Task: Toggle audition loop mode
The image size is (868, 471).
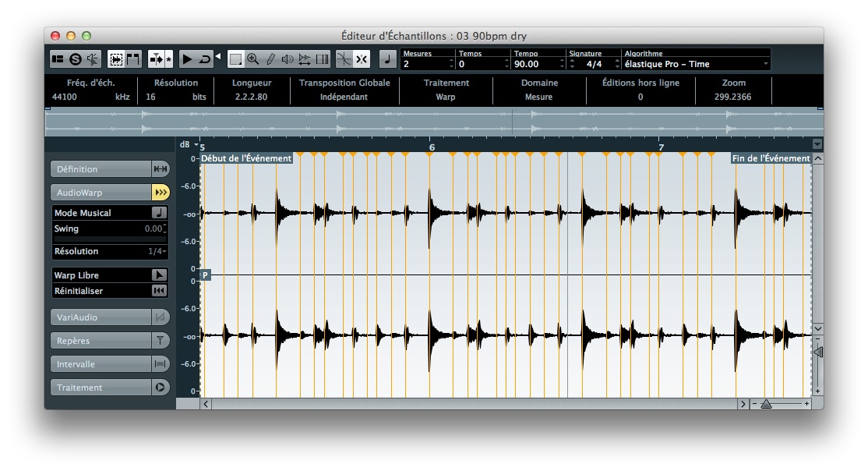Action: [205, 58]
